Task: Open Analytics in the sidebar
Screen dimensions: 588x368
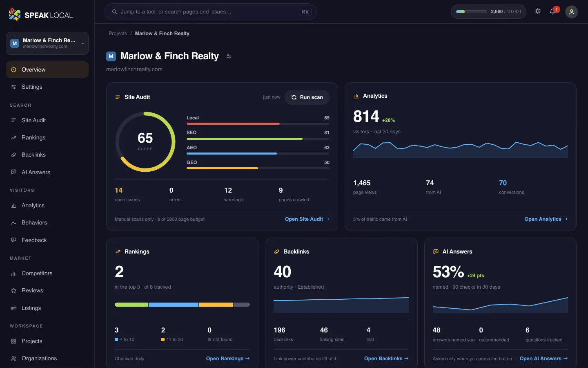Action: tap(47, 205)
